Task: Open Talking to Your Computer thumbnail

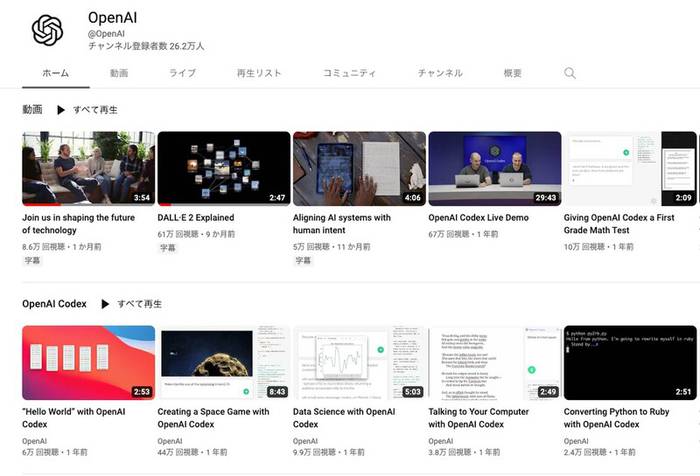Action: click(x=495, y=363)
